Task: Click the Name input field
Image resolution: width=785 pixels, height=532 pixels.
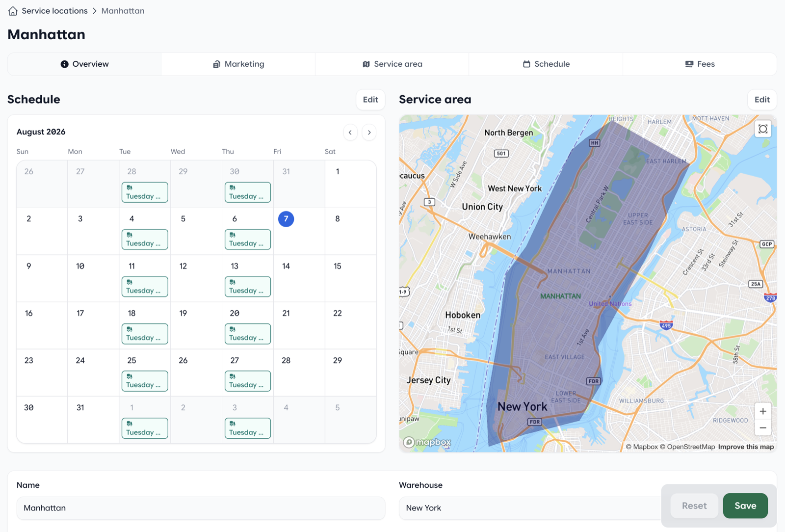Action: 201,508
